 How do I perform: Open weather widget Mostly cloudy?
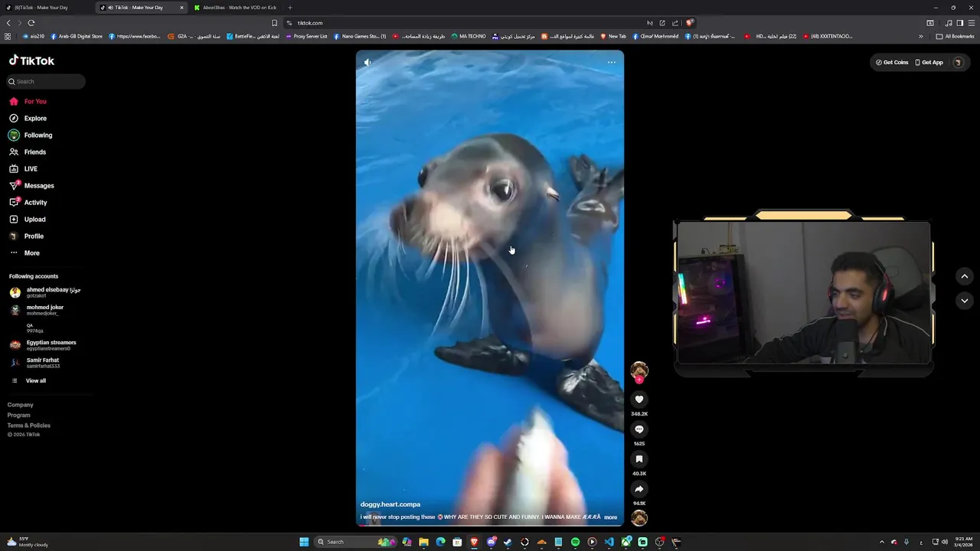28,542
